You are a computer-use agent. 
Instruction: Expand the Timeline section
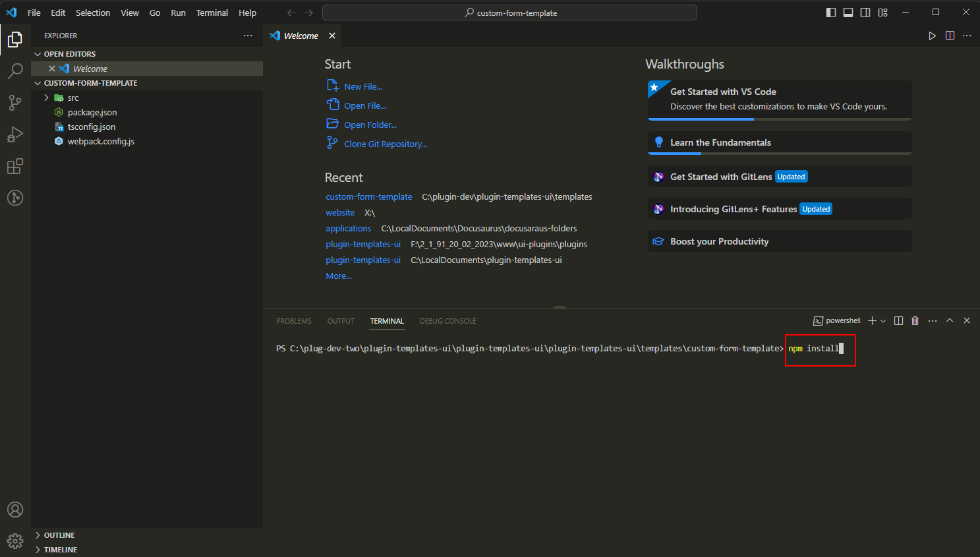coord(147,550)
